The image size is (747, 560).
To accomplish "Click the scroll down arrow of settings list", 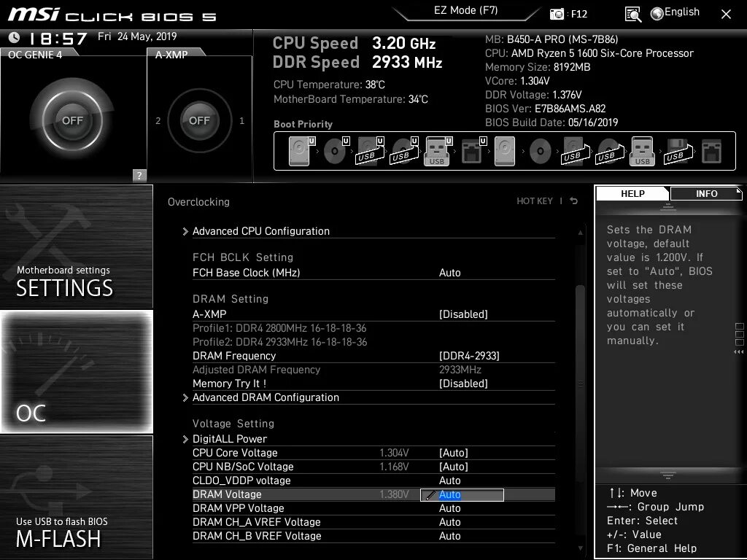I will 580,548.
